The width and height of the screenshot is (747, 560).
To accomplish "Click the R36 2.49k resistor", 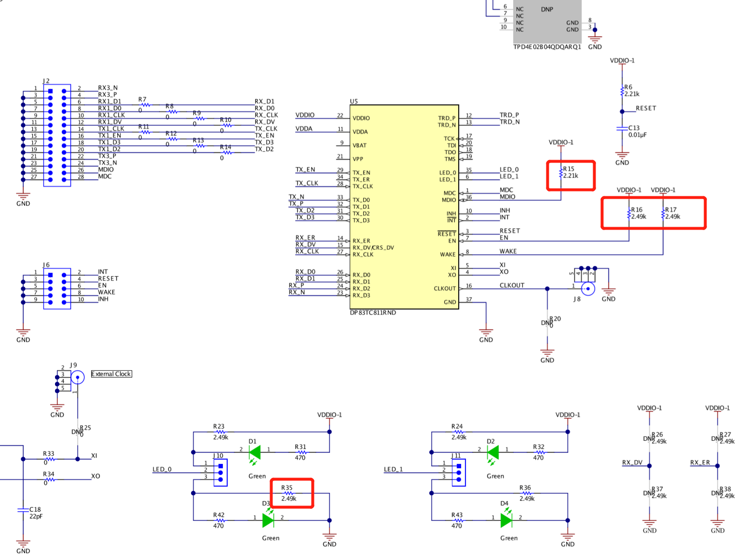I will click(527, 493).
